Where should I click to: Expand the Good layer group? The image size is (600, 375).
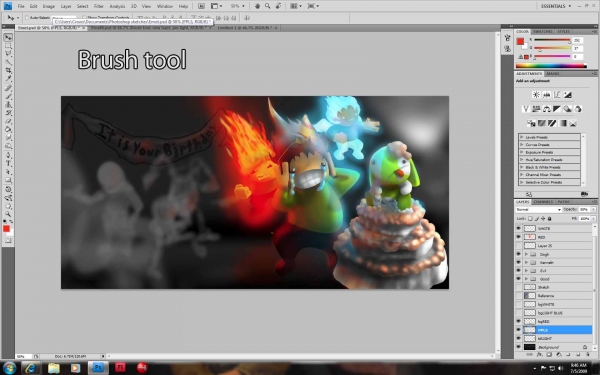(x=526, y=279)
